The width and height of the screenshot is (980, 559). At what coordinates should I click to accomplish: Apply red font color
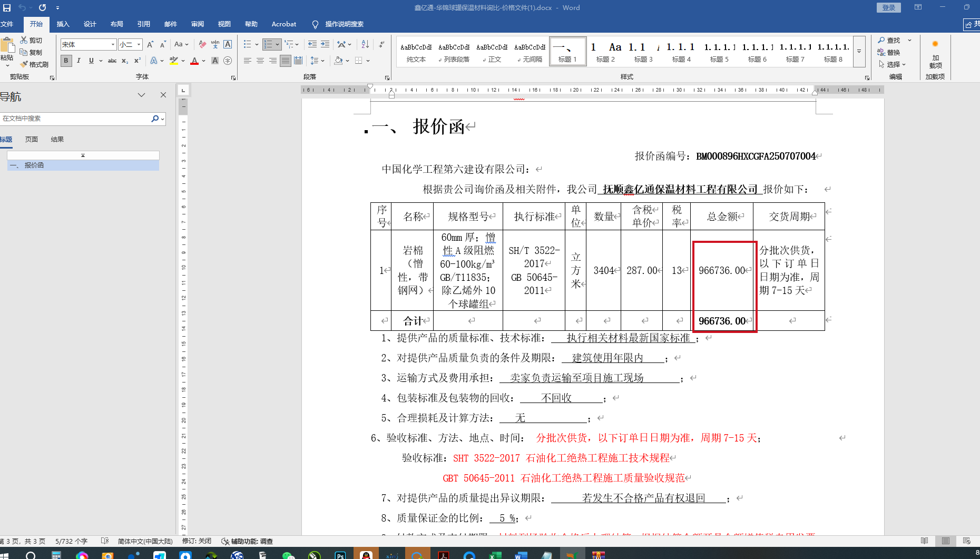pos(194,61)
